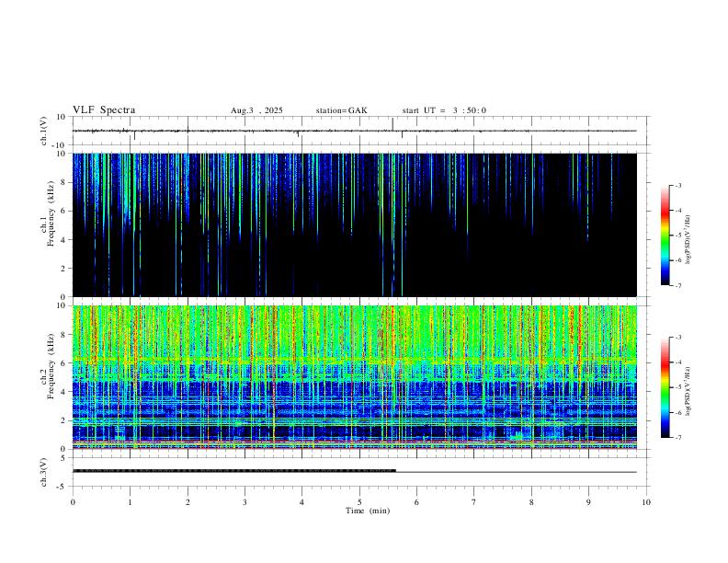This screenshot has width=728, height=563.
Task: Click the time axis tick labeled 8
Action: [531, 502]
